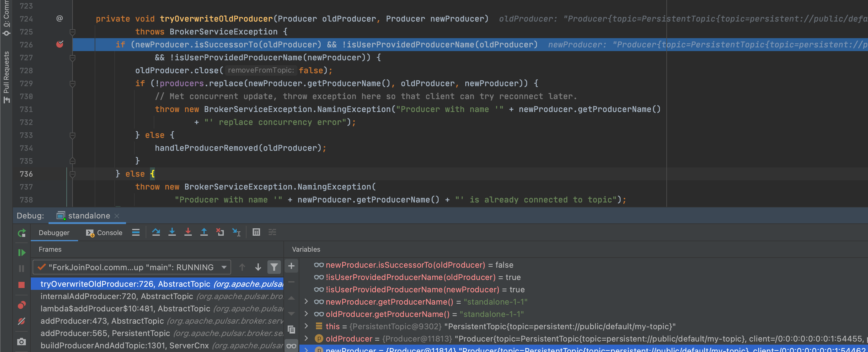868x352 pixels.
Task: Step over the current line
Action: (156, 232)
